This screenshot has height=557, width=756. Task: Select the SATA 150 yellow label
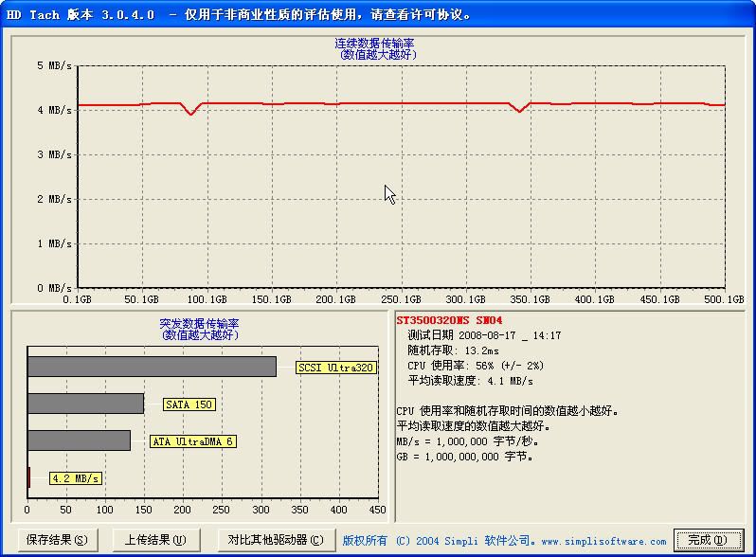[189, 404]
